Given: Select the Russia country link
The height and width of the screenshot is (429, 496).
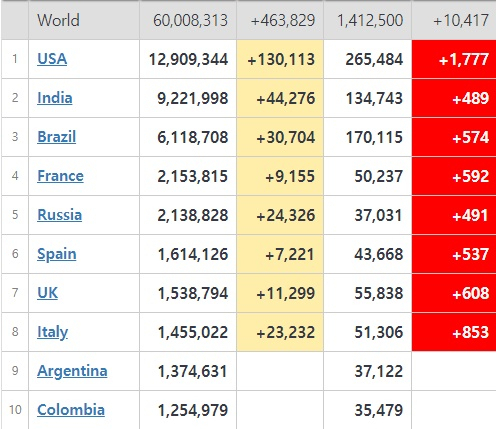Looking at the screenshot, I should [x=59, y=215].
